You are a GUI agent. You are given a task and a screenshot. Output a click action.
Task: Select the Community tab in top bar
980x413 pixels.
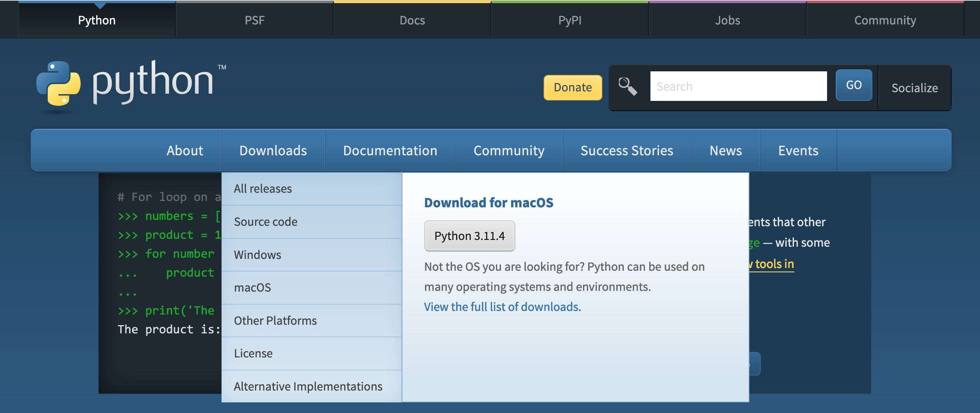(x=885, y=20)
